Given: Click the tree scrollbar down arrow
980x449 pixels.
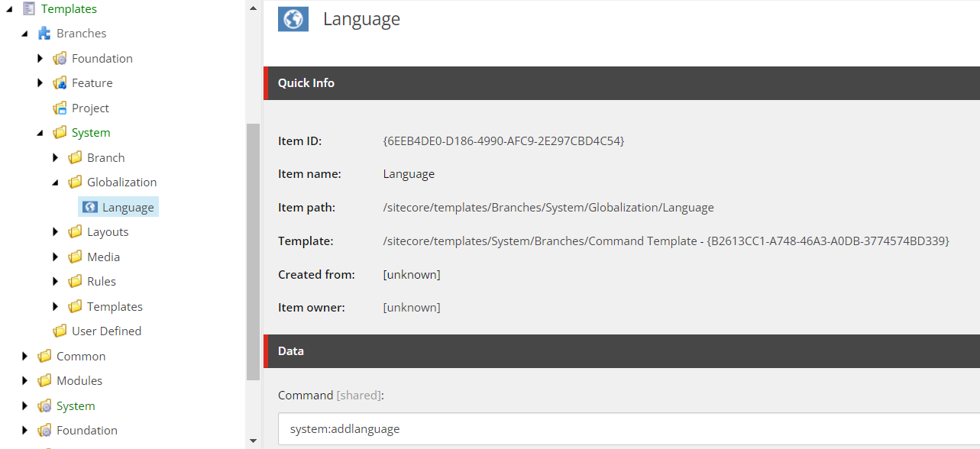Looking at the screenshot, I should tap(254, 441).
